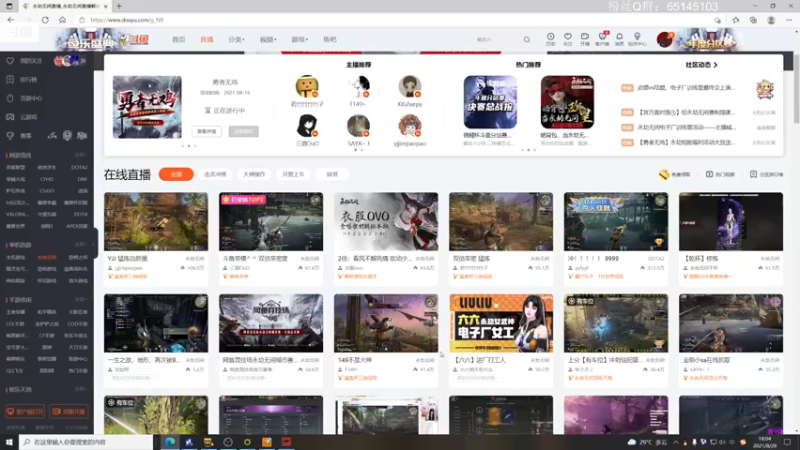
Task: Click the 我的关注 heart icon in sidebar
Action: 10,61
